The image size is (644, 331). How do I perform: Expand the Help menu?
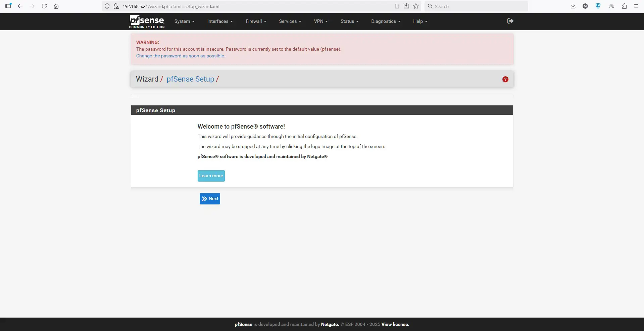click(x=420, y=21)
